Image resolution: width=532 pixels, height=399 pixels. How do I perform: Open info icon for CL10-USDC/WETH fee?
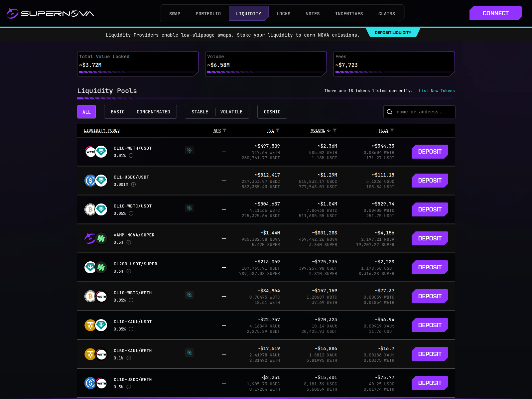click(129, 387)
